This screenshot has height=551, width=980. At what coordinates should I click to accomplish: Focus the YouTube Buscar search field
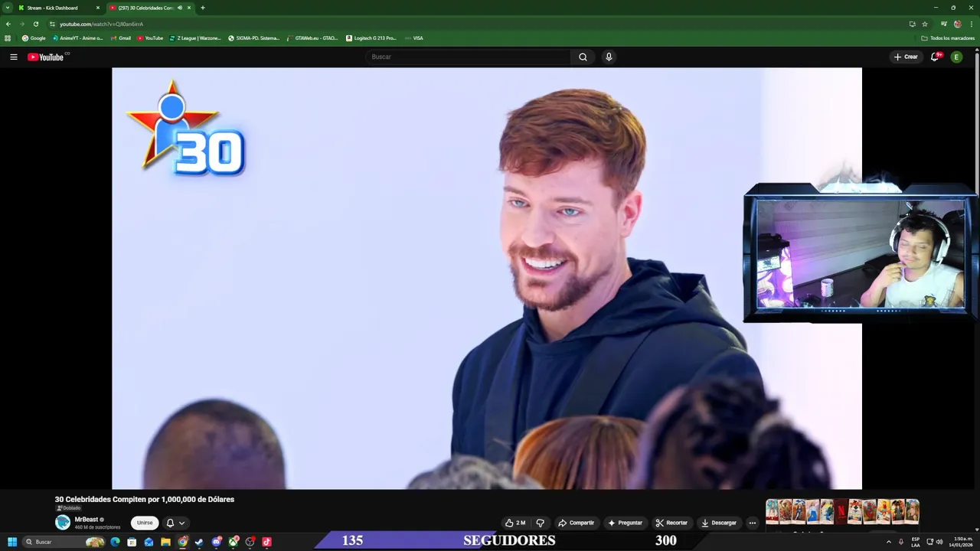[x=469, y=57]
